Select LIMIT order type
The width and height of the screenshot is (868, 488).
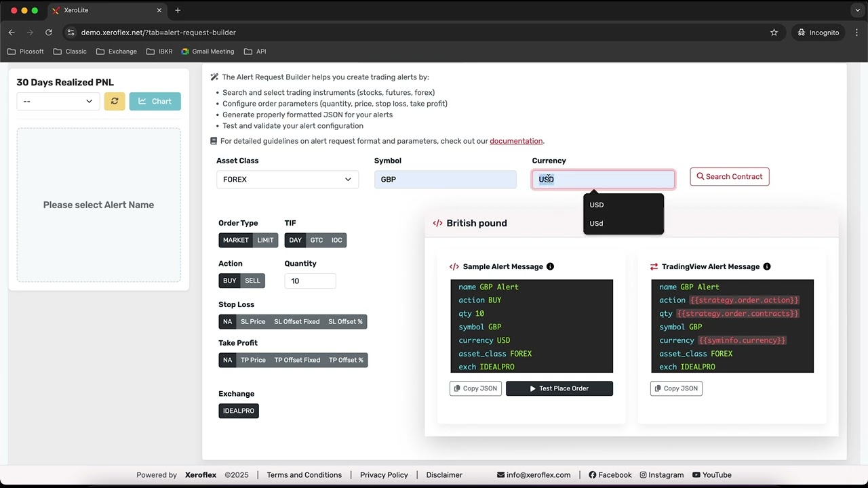[x=265, y=240]
